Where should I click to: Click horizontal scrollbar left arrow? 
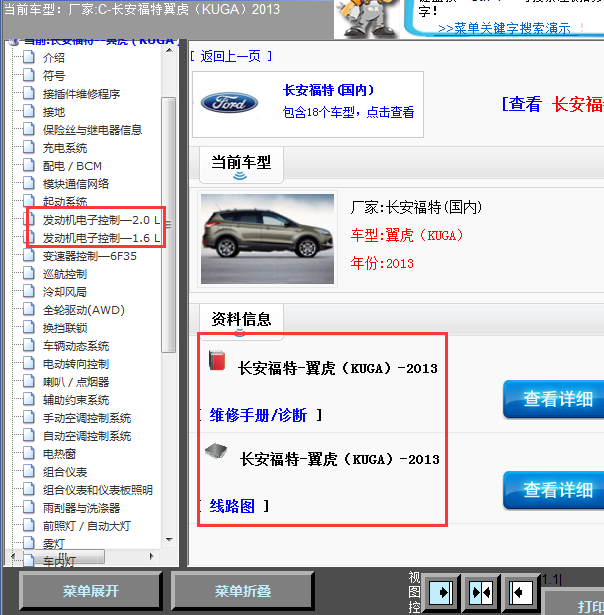(x=13, y=556)
